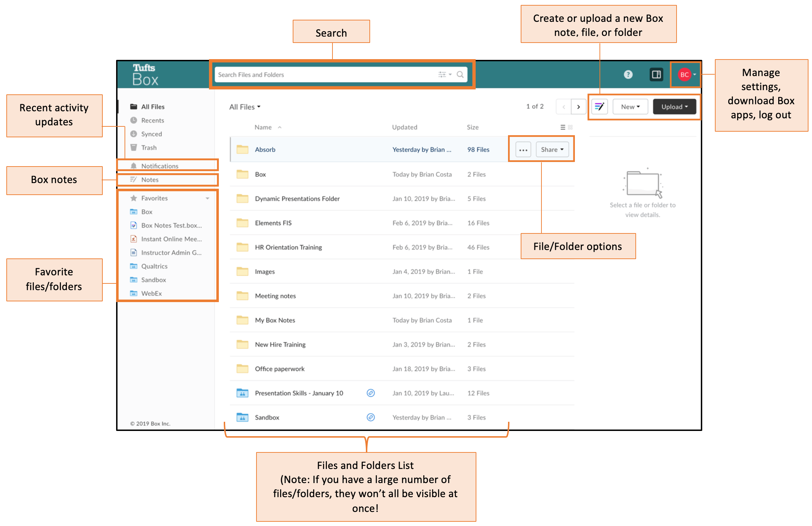Collapse the Favorites section arrow
Viewport: 812px width, 526px height.
tap(208, 198)
